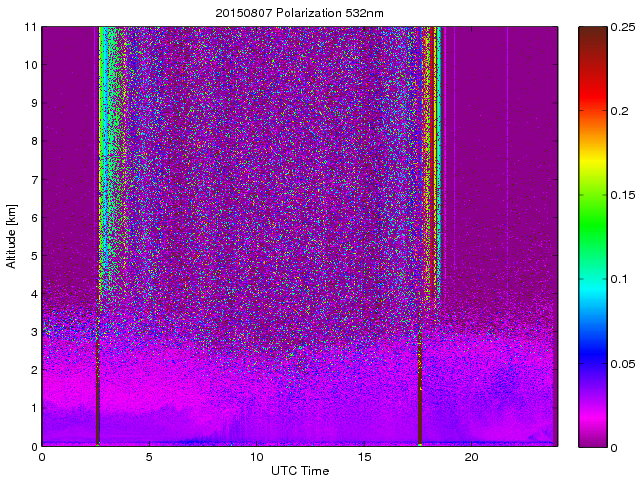Screen dimensions: 640x480
Task: Click the colorbar tick label 0.15
Action: coord(622,195)
